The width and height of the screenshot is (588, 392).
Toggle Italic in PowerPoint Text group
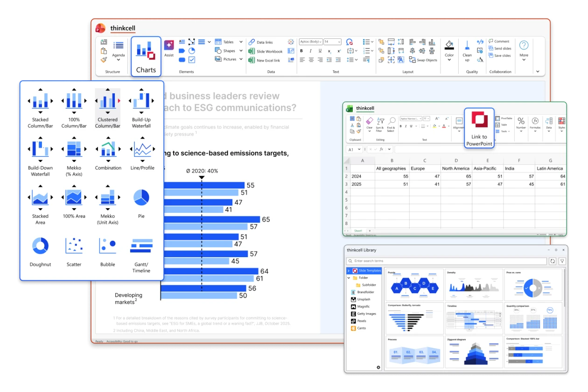[x=310, y=51]
